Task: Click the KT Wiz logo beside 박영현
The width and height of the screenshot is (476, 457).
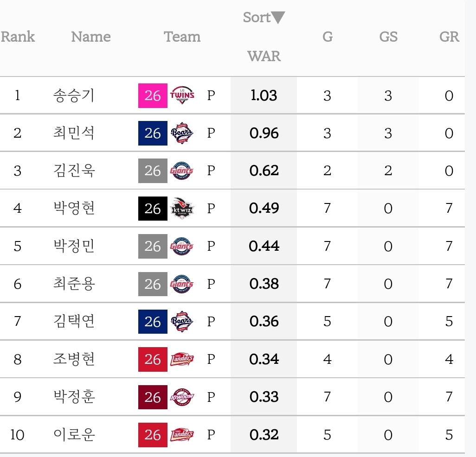Action: tap(182, 209)
